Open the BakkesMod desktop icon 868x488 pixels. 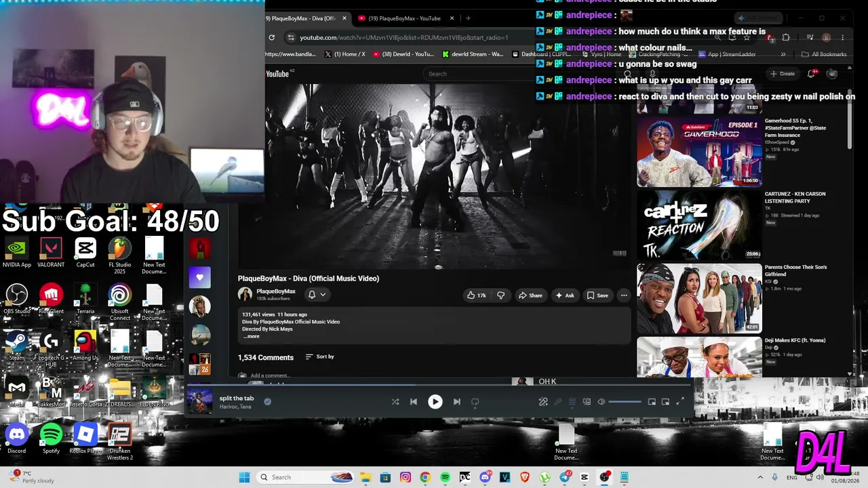51,392
